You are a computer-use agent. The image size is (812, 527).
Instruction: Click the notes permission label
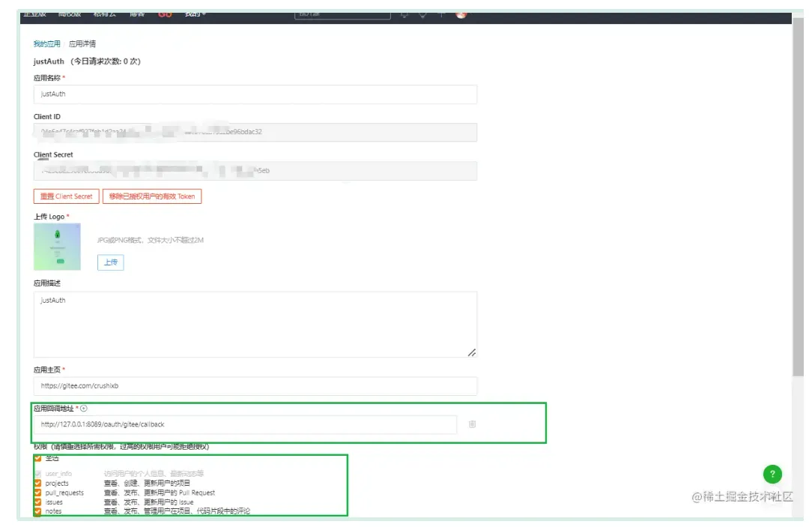[x=53, y=511]
